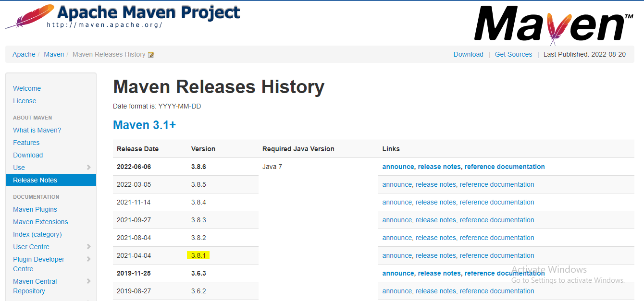Screen dimensions: 644x301
Task: Open release notes for version 3.8.2
Action: 436,238
